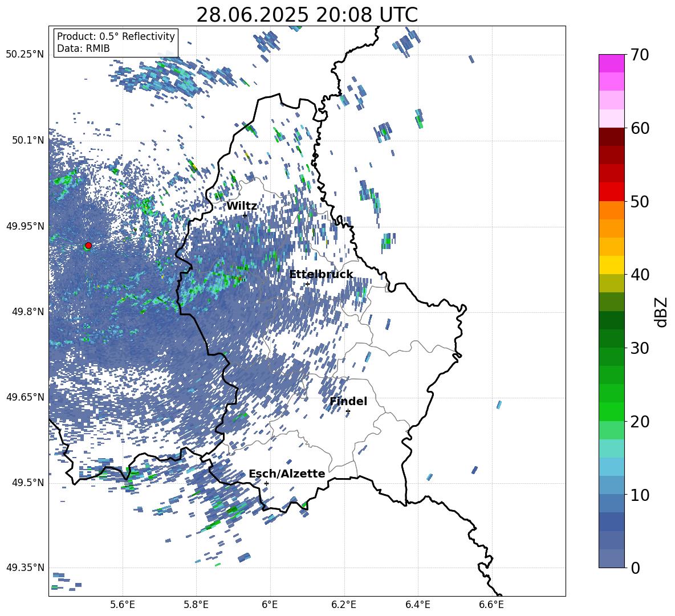Screen dimensions: 675x616
Task: Select the Findel city label
Action: [x=348, y=401]
